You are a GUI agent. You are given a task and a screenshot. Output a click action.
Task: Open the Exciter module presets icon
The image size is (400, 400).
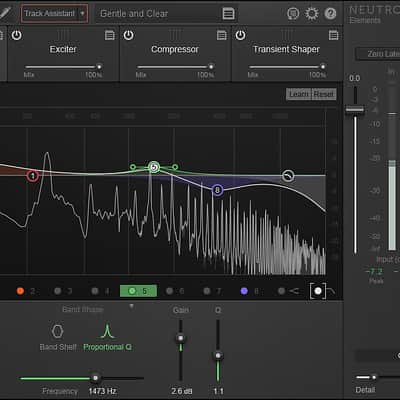110,35
